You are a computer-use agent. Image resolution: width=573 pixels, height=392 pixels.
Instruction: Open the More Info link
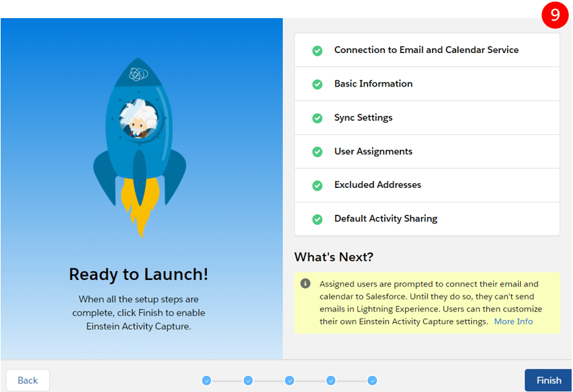[x=513, y=322]
